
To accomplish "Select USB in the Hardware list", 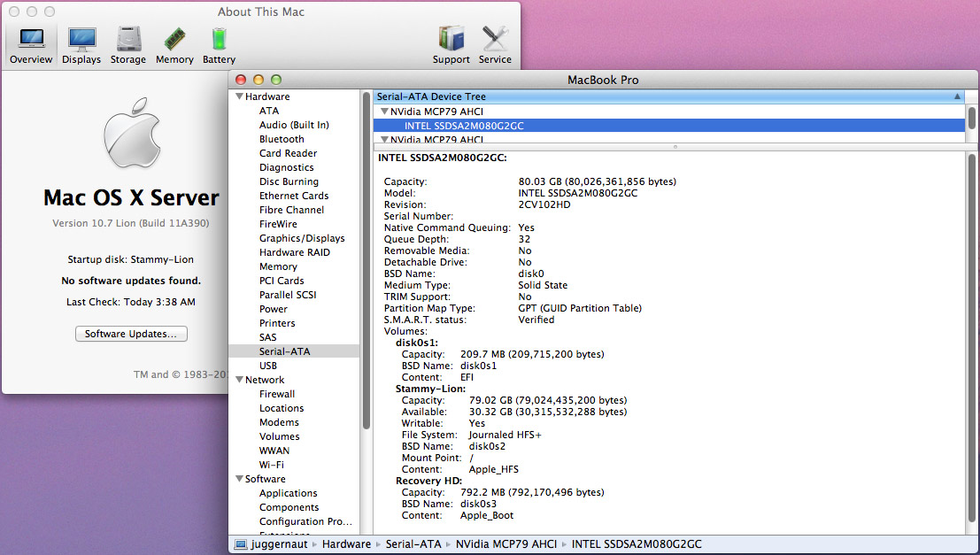I will pyautogui.click(x=268, y=366).
